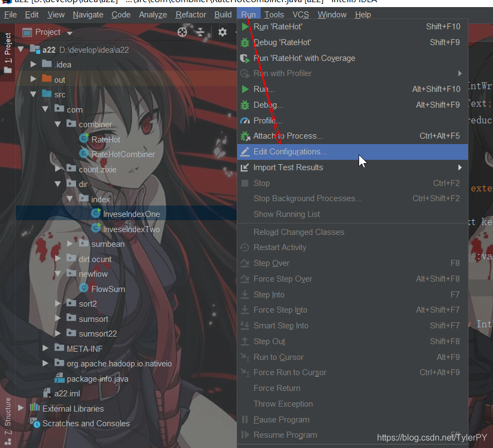Expand the sumbean package

coord(70,244)
